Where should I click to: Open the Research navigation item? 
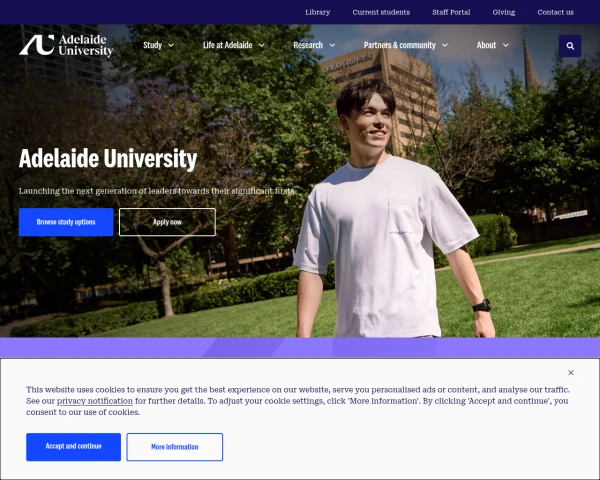coord(308,45)
